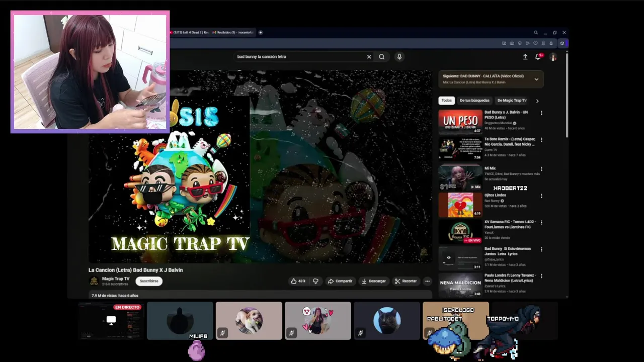Open options for Si Estuviésemos Juntos video
The image size is (644, 362).
[x=541, y=249]
